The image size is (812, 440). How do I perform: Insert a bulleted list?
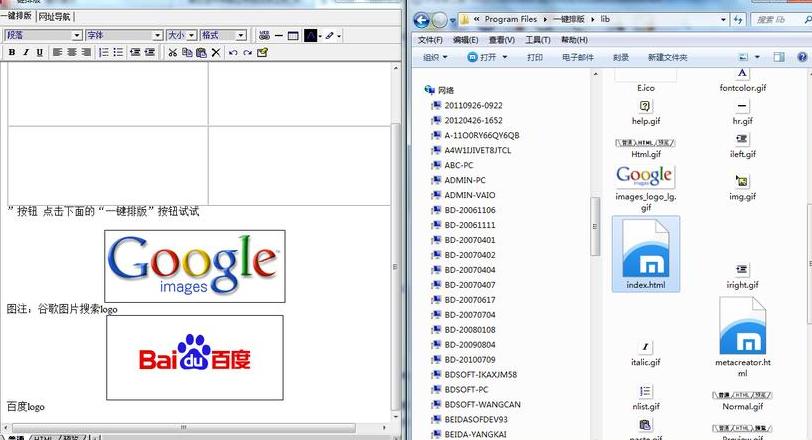click(x=118, y=52)
